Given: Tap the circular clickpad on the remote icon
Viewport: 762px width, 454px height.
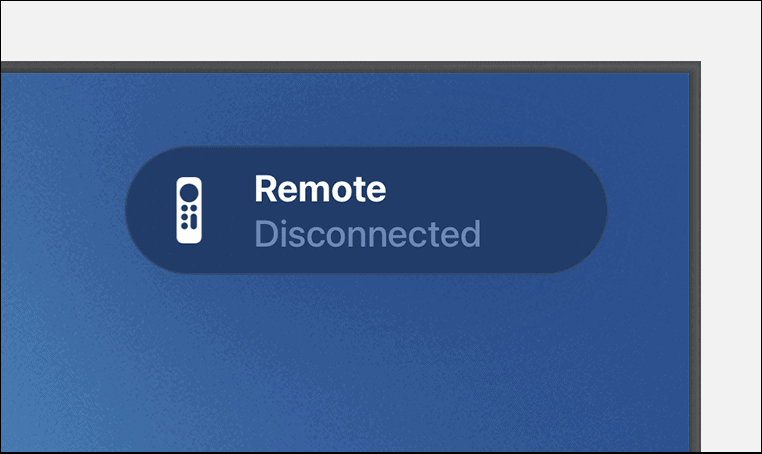Looking at the screenshot, I should (189, 192).
